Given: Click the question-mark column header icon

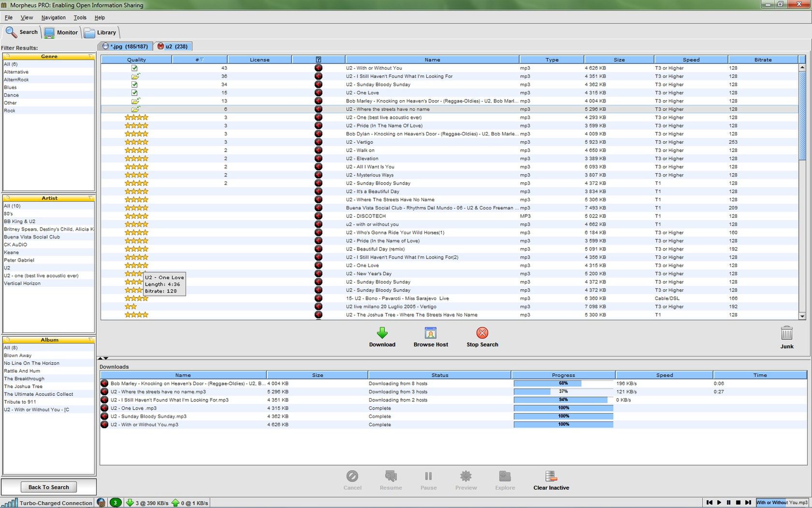Looking at the screenshot, I should (319, 60).
